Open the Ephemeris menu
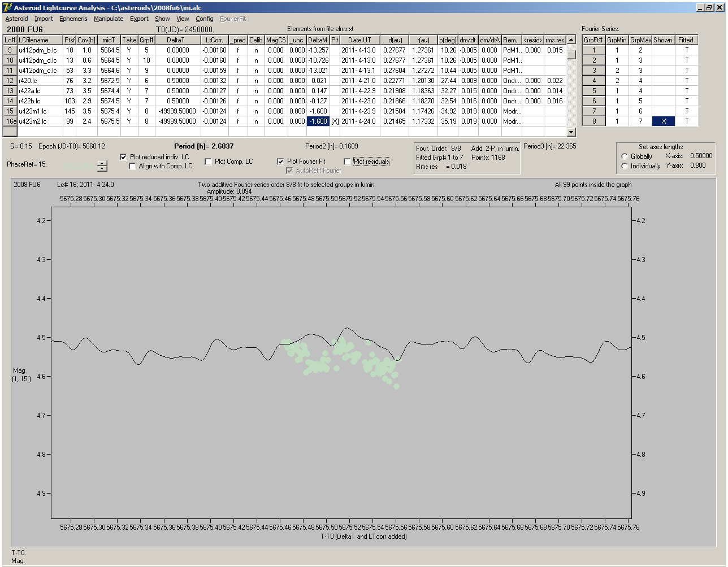 [73, 19]
